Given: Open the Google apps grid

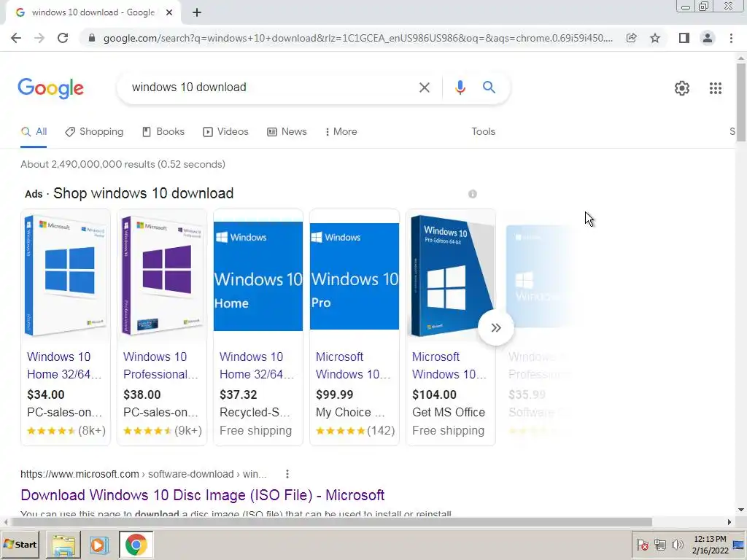Looking at the screenshot, I should point(716,88).
